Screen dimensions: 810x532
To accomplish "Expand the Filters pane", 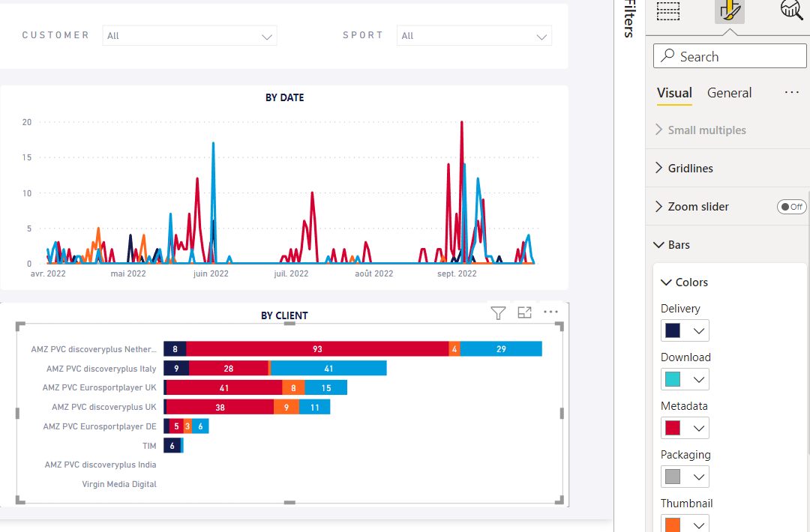I will [x=628, y=19].
